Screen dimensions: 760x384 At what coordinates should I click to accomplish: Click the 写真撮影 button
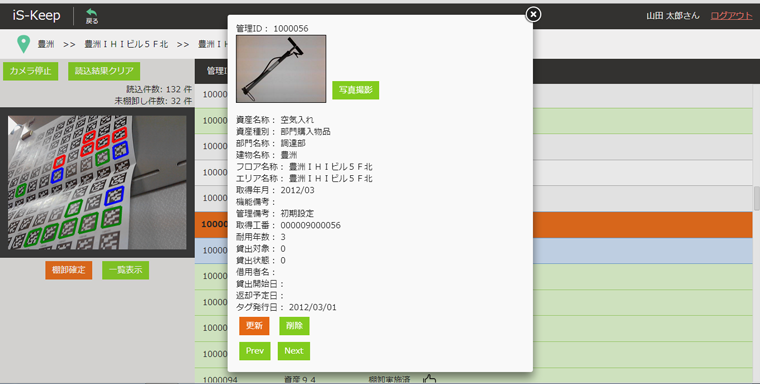click(356, 90)
